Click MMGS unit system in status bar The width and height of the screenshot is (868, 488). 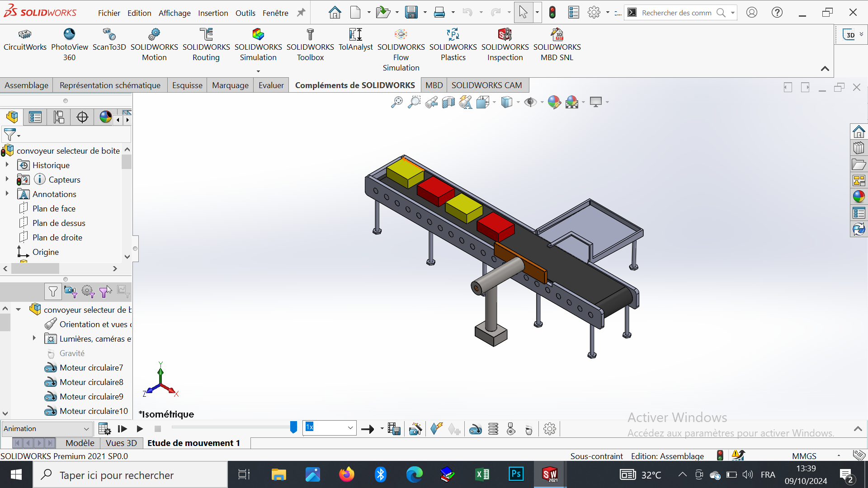pos(804,456)
